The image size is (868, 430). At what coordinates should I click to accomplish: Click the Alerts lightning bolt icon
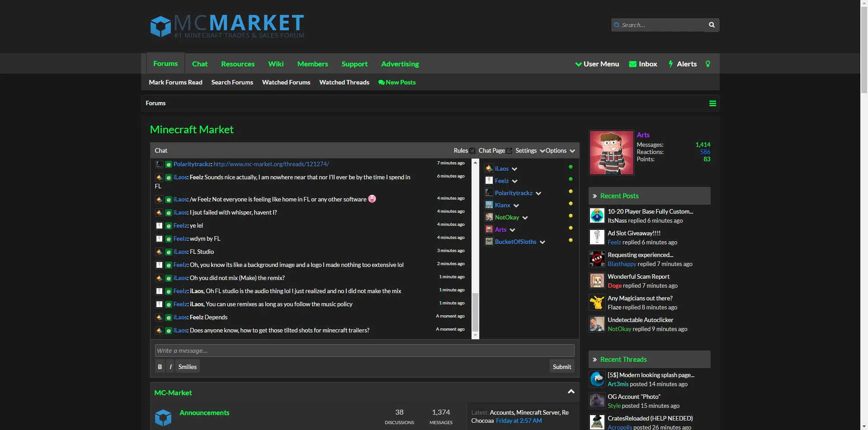[x=671, y=64]
